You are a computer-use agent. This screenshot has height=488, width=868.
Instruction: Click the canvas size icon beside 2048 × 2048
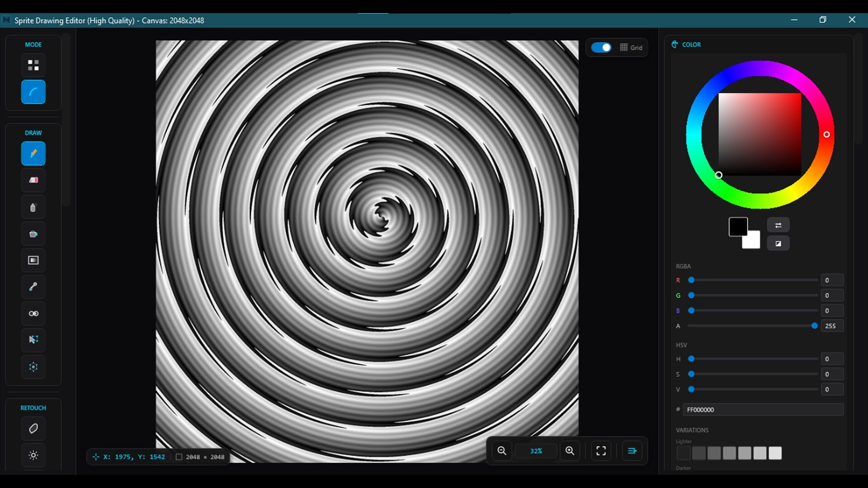click(179, 457)
